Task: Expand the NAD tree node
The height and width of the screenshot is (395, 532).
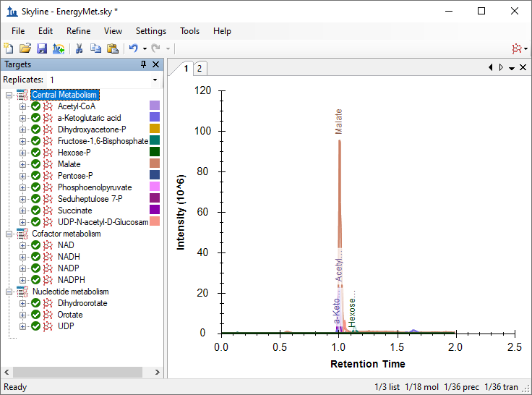Action: pos(22,245)
